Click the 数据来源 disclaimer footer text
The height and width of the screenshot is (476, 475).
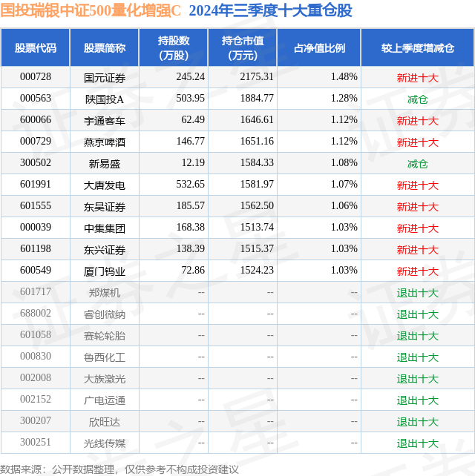pos(119,469)
